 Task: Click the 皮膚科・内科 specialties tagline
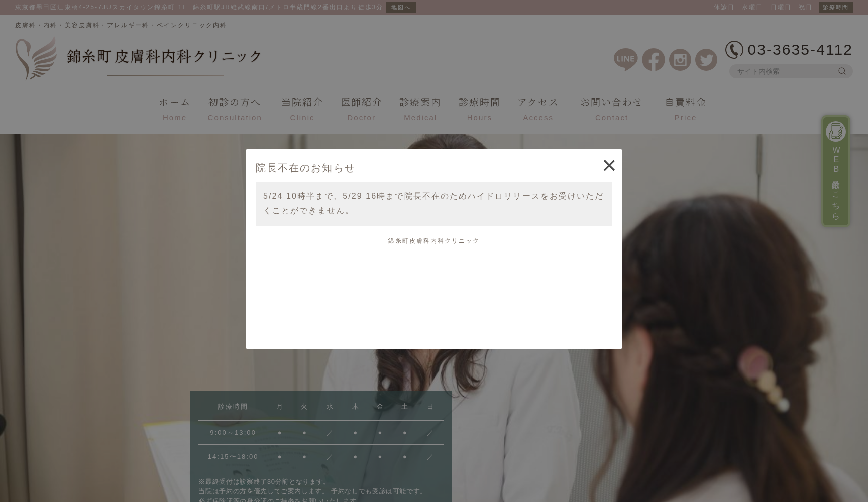(x=121, y=25)
